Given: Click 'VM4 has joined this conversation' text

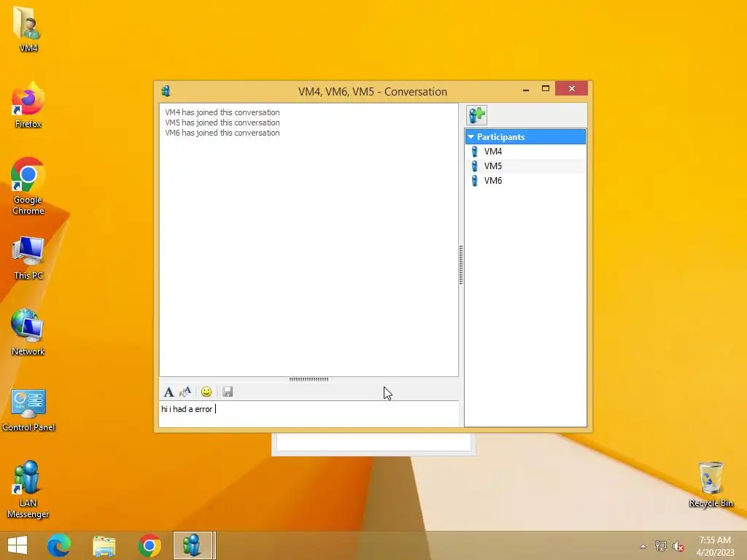Looking at the screenshot, I should tap(222, 112).
